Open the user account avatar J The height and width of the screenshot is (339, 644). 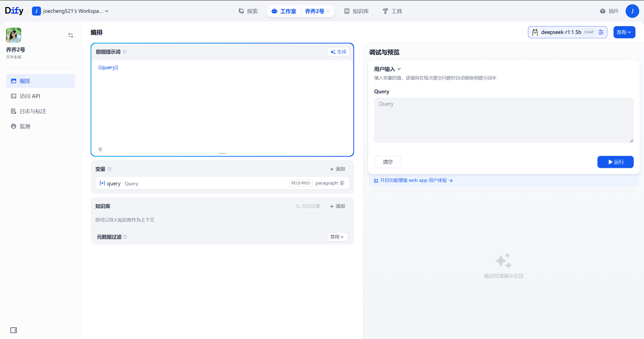pyautogui.click(x=632, y=11)
